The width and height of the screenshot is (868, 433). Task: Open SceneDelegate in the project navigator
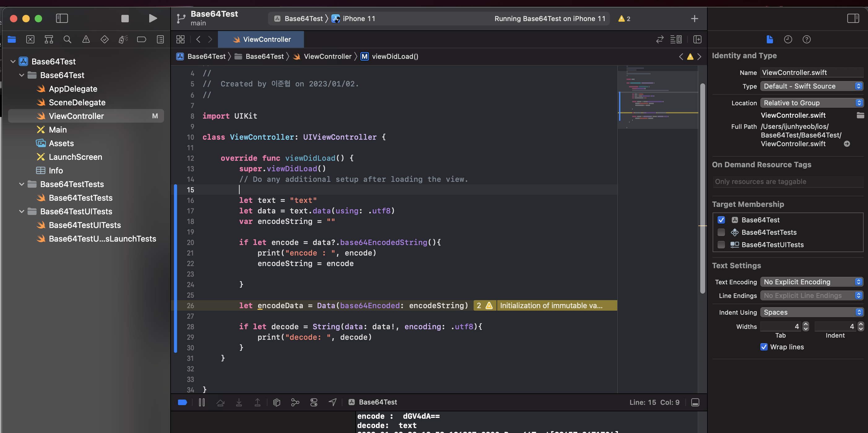point(77,103)
